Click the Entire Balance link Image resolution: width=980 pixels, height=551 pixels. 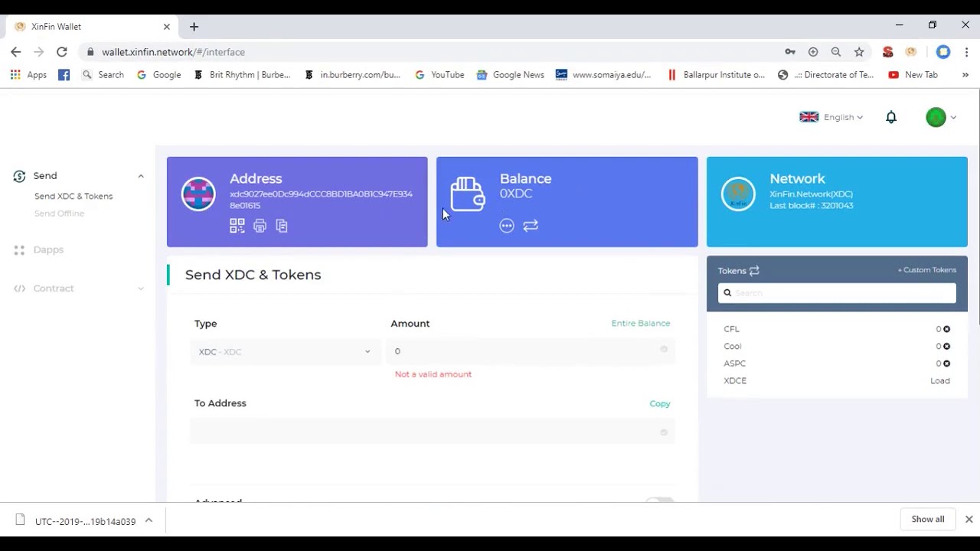point(641,324)
